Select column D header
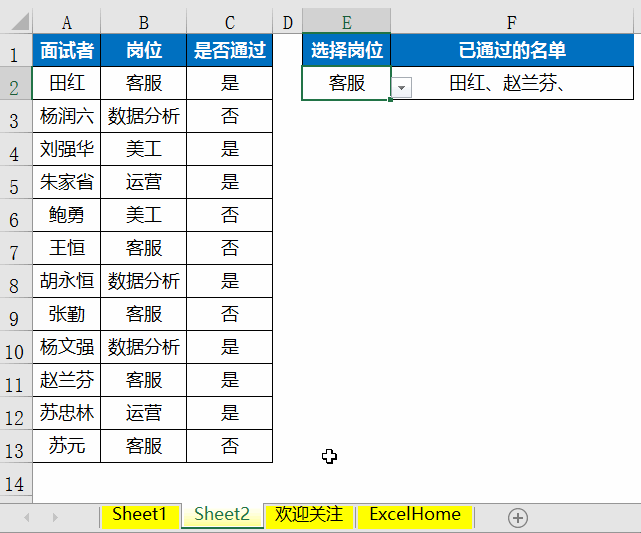The height and width of the screenshot is (533, 641). 287,22
